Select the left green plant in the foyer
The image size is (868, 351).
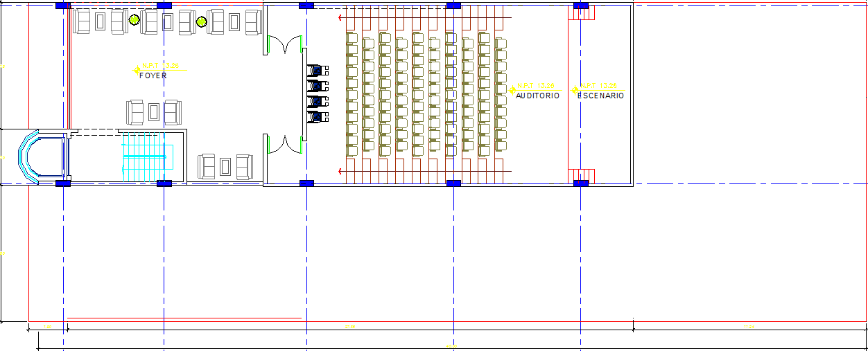point(134,21)
